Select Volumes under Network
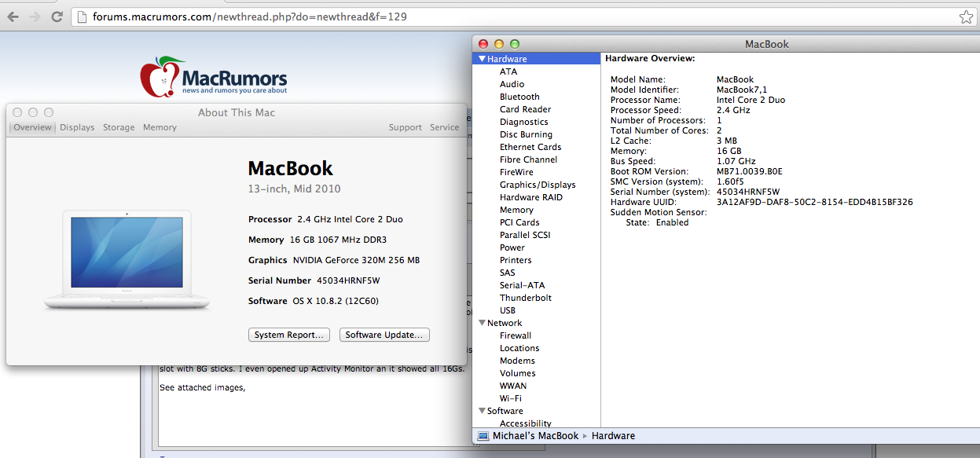This screenshot has height=458, width=980. (517, 373)
